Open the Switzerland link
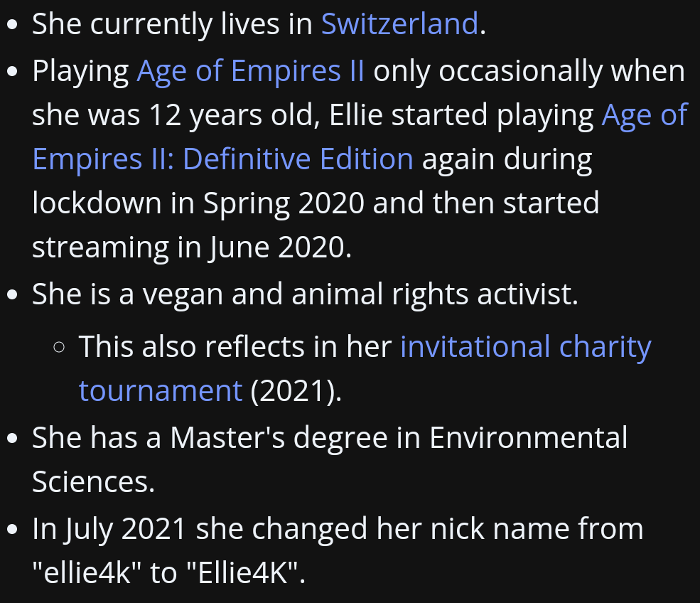The height and width of the screenshot is (603, 700). click(399, 24)
